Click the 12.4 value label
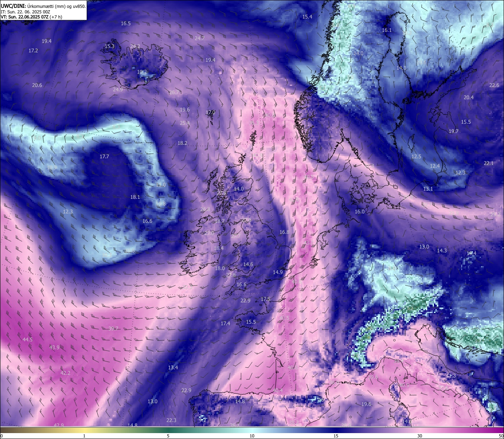Screen dimensions: 504x439 coord(435,166)
